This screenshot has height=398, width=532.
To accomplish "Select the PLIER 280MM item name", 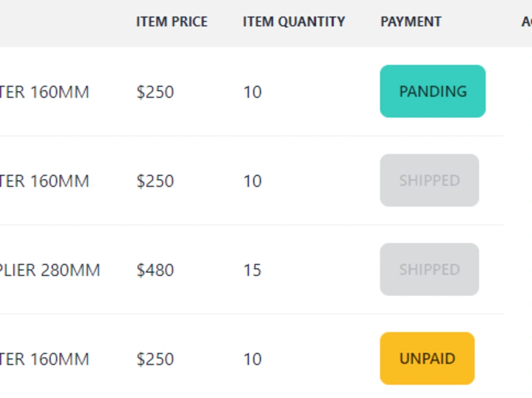I will click(x=50, y=270).
